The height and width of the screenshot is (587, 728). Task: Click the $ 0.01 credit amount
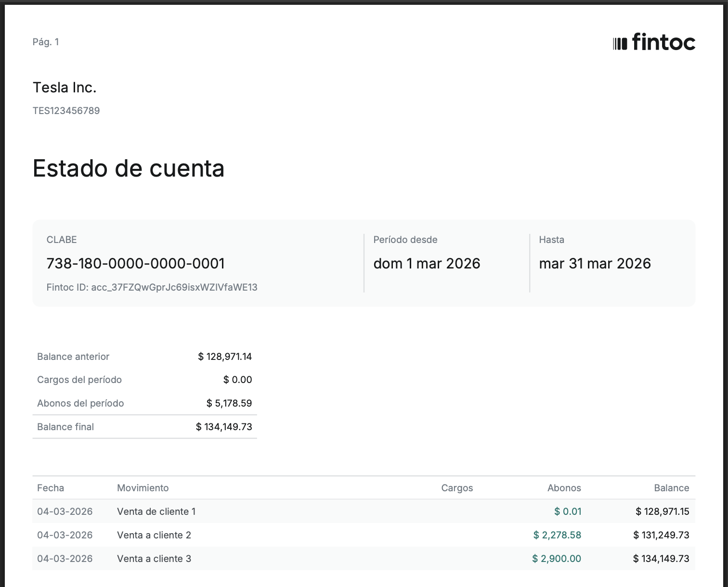click(568, 511)
